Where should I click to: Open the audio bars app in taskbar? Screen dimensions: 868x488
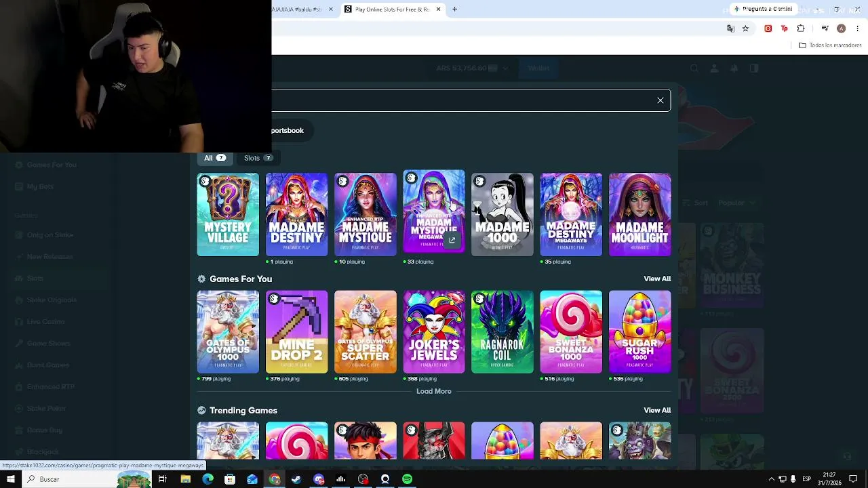[x=341, y=479]
